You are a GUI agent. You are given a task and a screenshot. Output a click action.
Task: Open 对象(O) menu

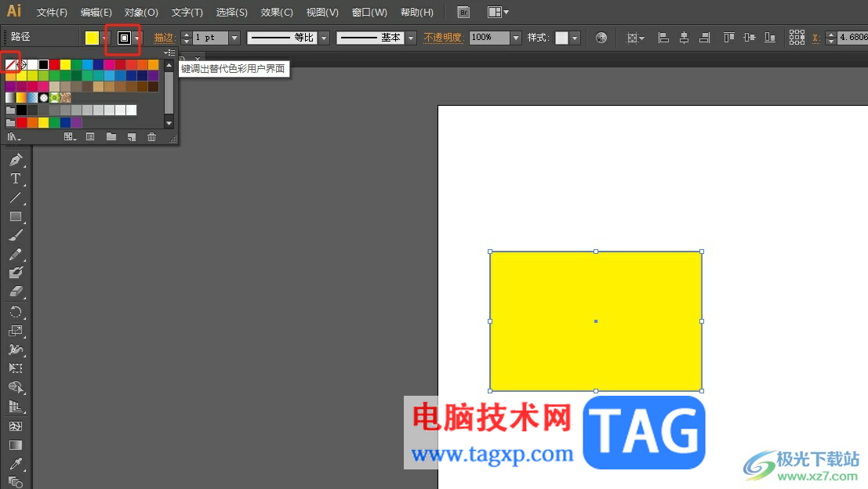[x=141, y=13]
